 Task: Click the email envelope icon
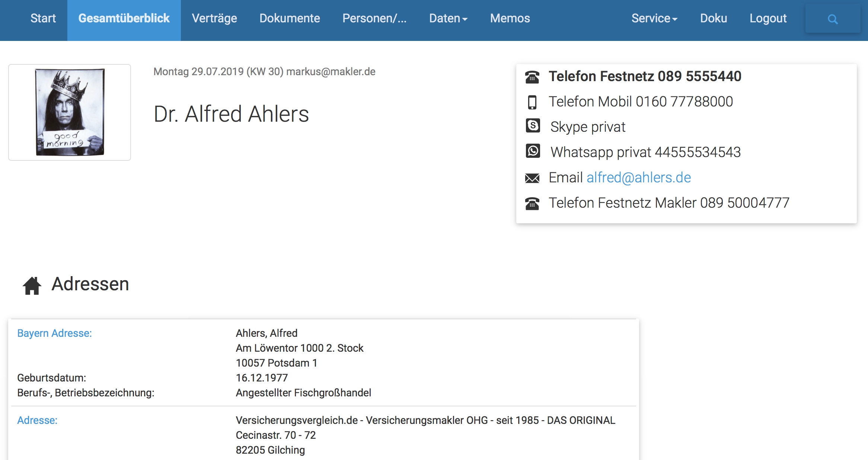[532, 178]
